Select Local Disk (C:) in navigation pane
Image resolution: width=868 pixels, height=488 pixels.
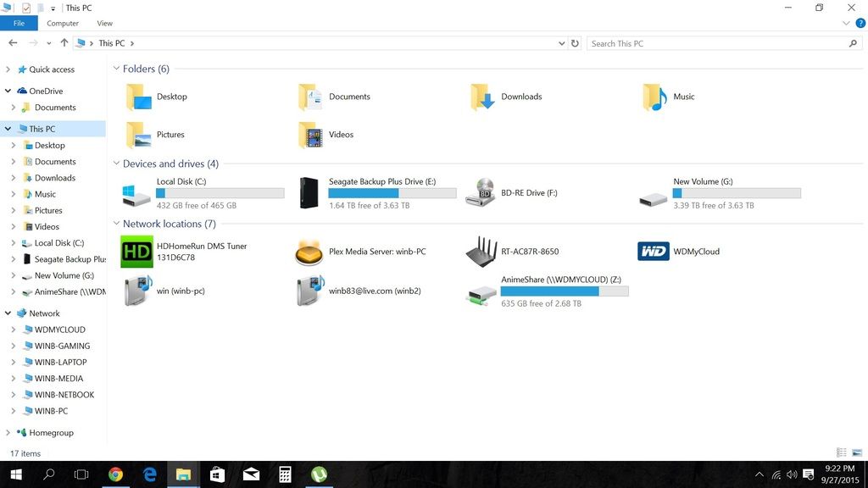(x=59, y=243)
